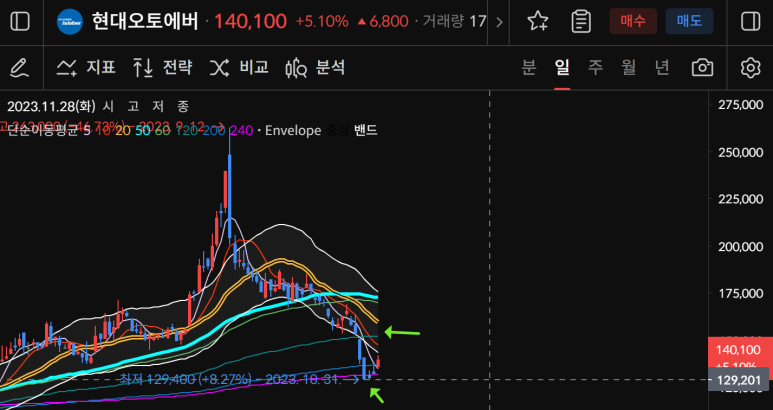The height and width of the screenshot is (410, 773).
Task: Select moving average period 50
Action: pyautogui.click(x=143, y=131)
